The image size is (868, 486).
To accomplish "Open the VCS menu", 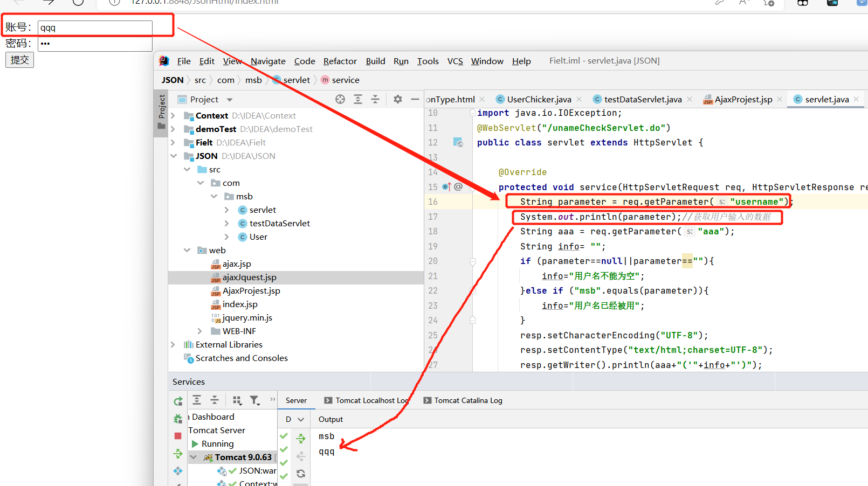I will (455, 61).
